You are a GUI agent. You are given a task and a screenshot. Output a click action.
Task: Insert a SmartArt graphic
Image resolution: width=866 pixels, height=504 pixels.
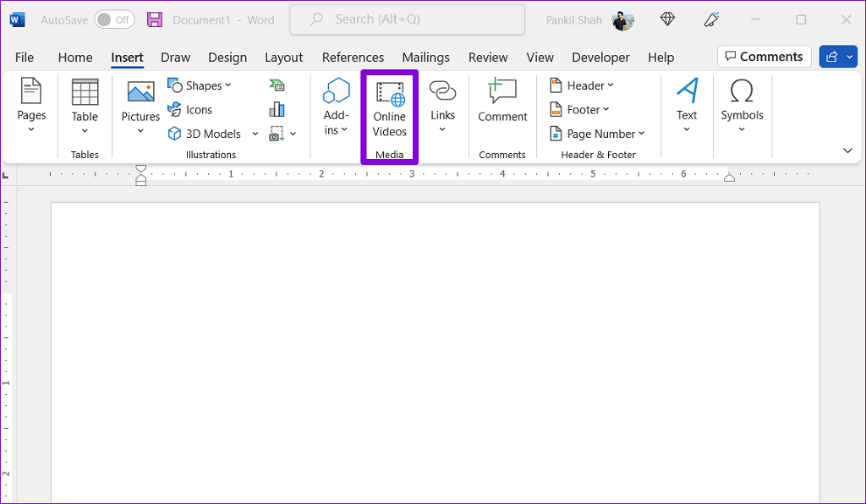pyautogui.click(x=277, y=85)
